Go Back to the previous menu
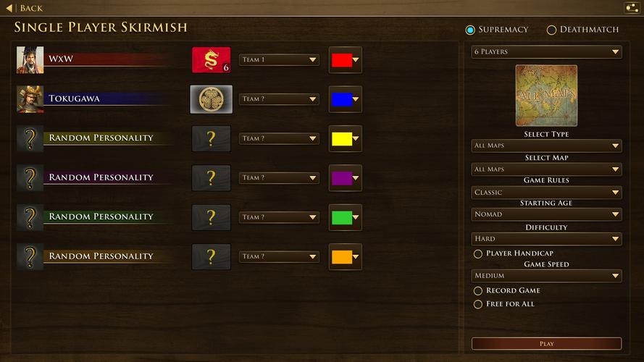Screen dimensions: 644x362 click(x=24, y=8)
